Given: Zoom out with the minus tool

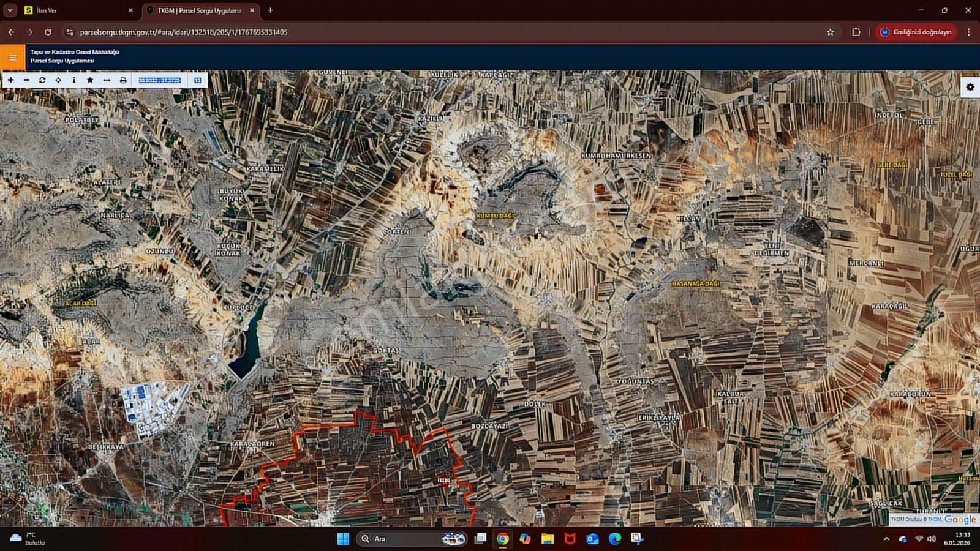Looking at the screenshot, I should tap(26, 80).
